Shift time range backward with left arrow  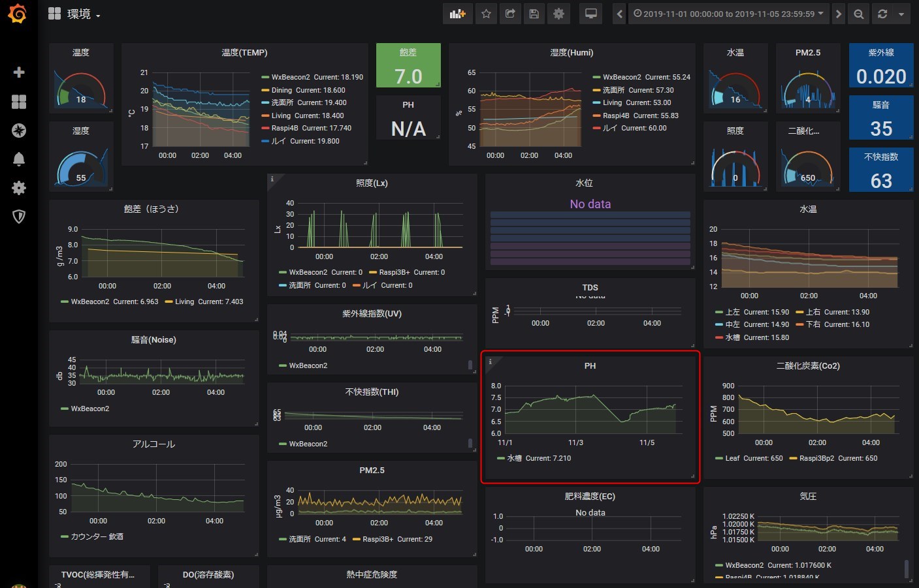click(x=619, y=14)
